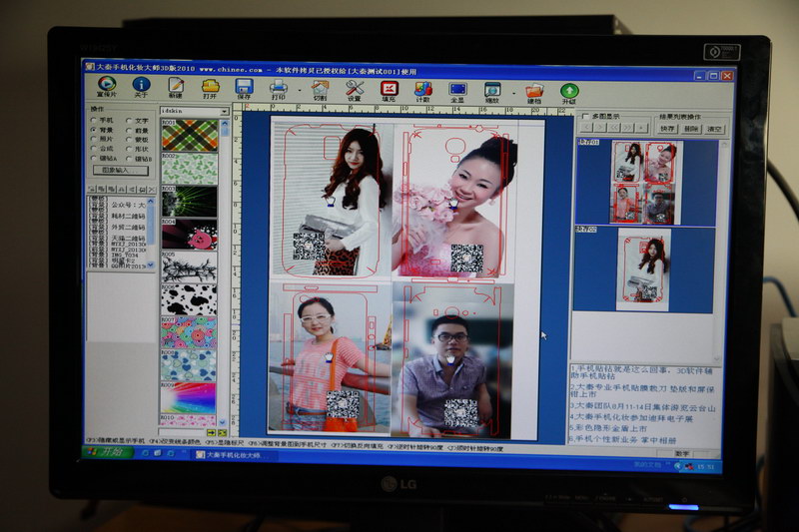
Task: Choose plaid background thumbnail R001
Action: pos(190,136)
